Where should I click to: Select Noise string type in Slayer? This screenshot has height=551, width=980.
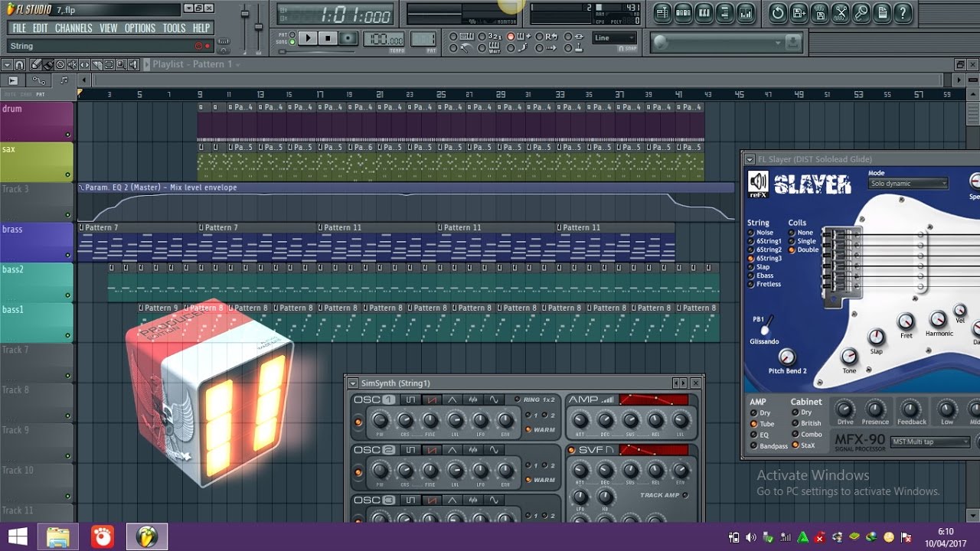[x=752, y=233]
